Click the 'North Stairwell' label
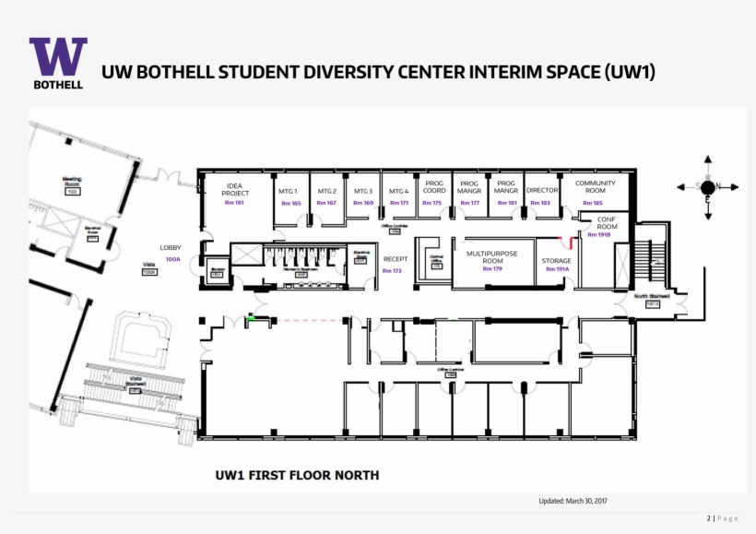The height and width of the screenshot is (534, 756). [652, 296]
